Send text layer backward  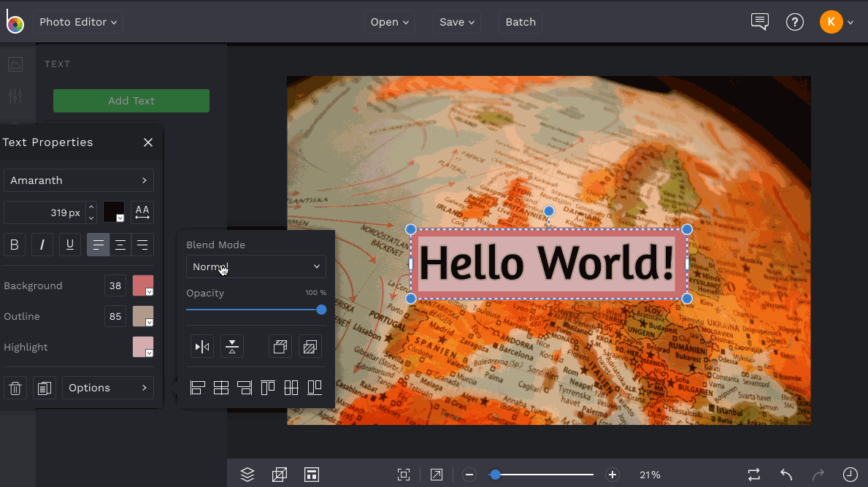310,347
